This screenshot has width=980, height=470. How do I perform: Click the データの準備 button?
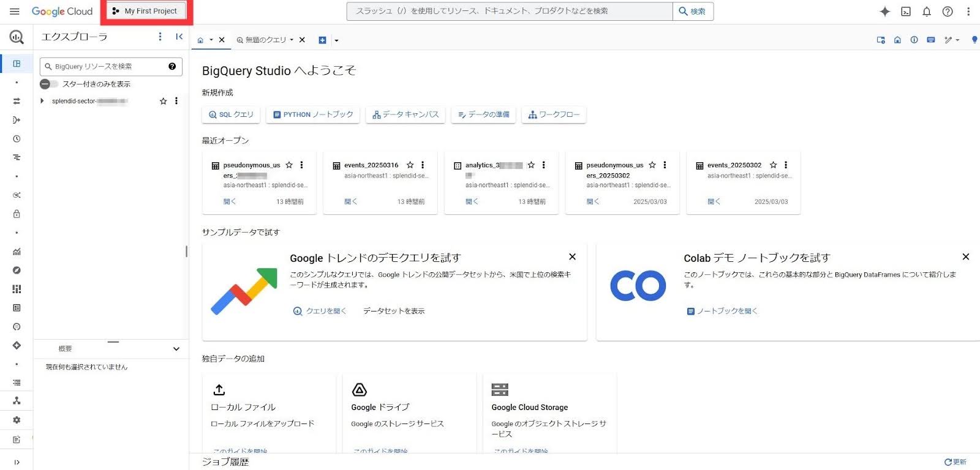(x=483, y=114)
